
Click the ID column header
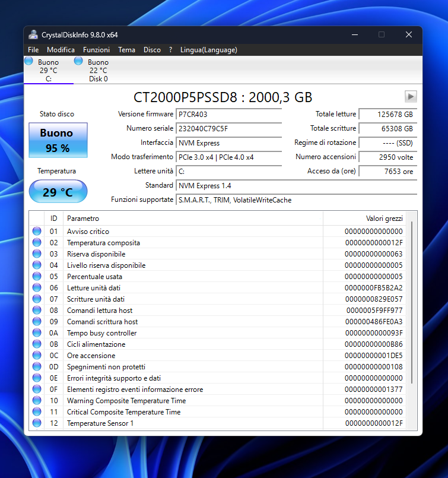[x=53, y=219]
